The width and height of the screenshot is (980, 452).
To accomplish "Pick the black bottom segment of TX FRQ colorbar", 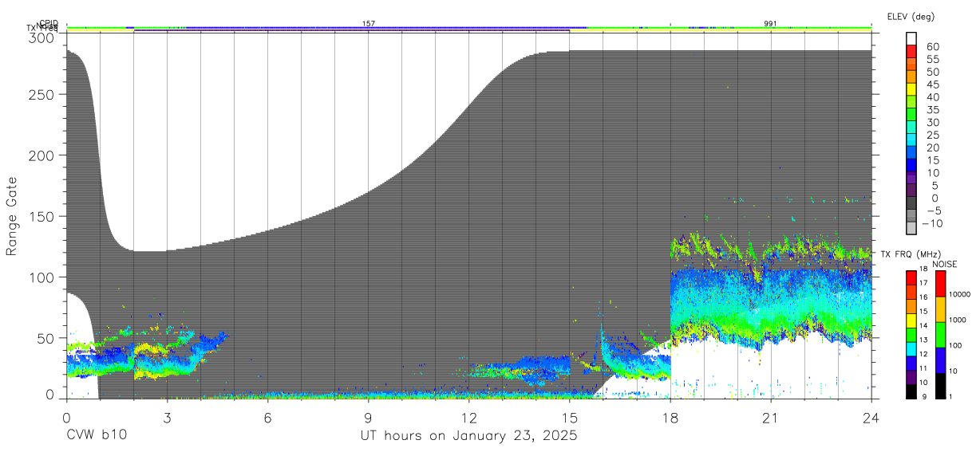I will 912,391.
